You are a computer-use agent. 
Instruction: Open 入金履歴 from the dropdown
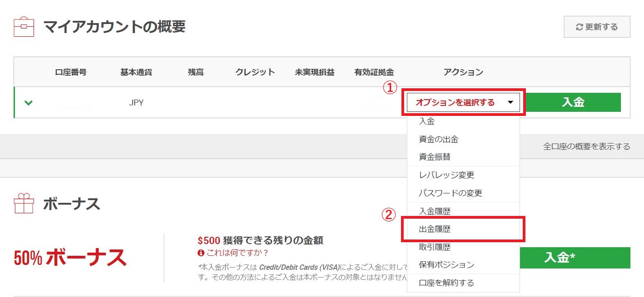click(434, 211)
